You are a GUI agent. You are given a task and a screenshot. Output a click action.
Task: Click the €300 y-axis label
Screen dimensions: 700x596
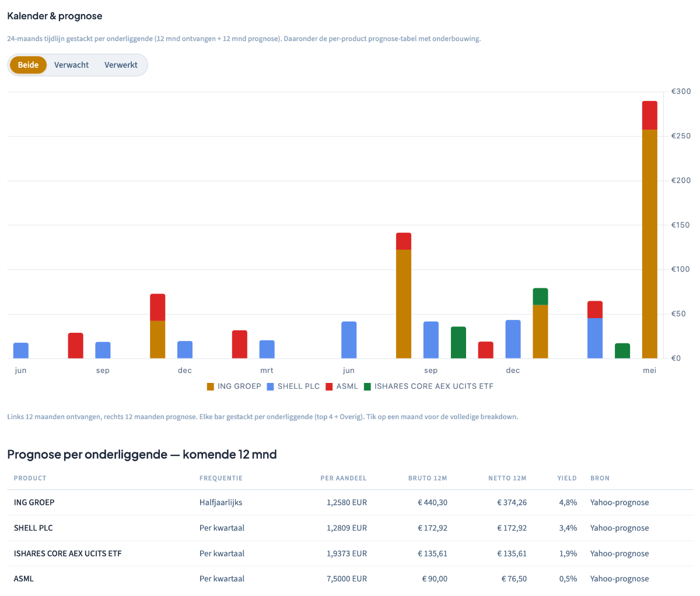pyautogui.click(x=681, y=92)
